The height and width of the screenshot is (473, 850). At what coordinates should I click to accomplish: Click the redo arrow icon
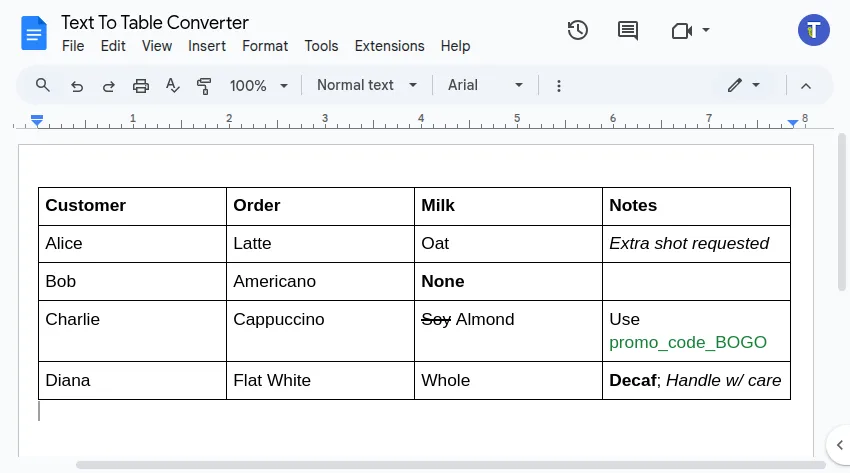click(108, 86)
